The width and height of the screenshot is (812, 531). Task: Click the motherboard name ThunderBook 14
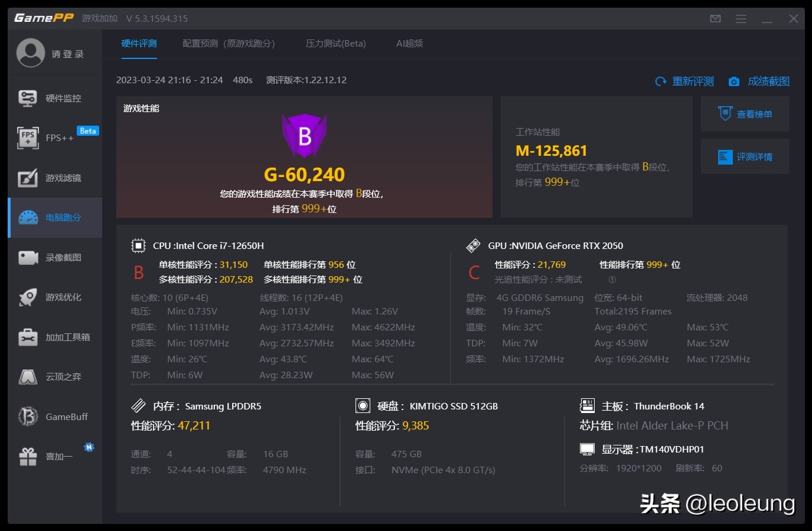tap(669, 407)
